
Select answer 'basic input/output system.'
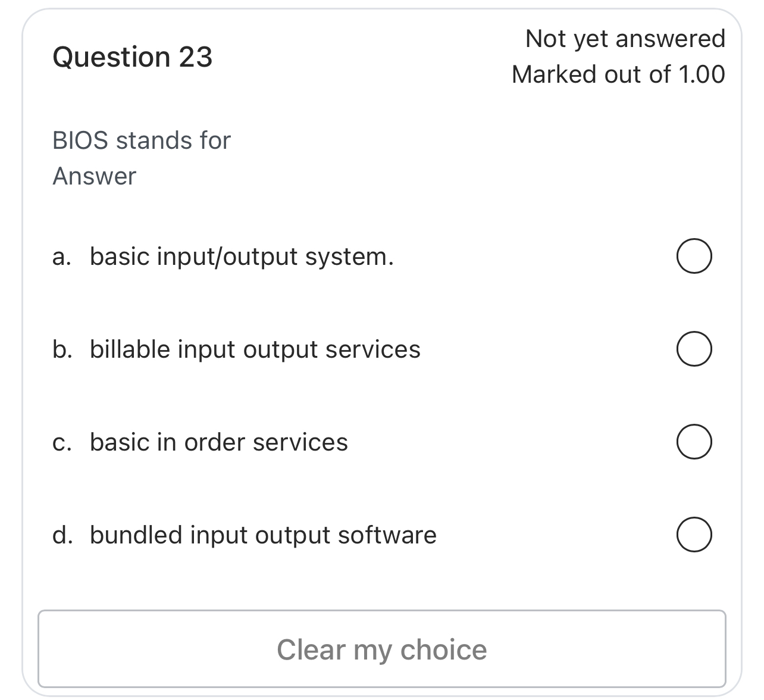(x=242, y=257)
